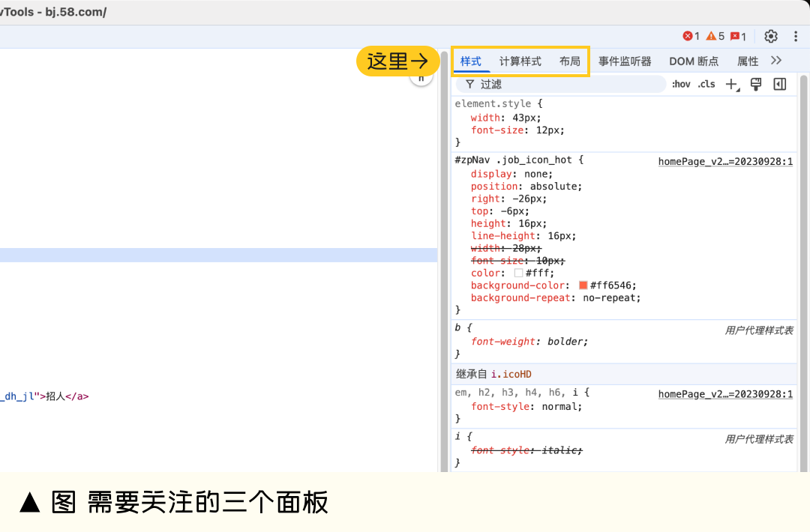810x532 pixels.
Task: Toggle the .cls element classes panel
Action: point(706,85)
